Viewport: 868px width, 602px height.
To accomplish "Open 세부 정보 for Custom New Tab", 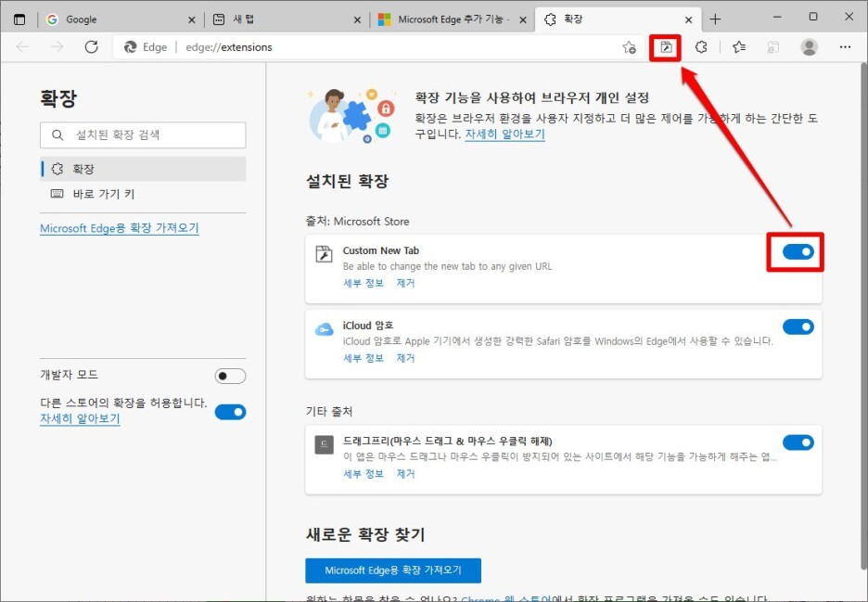I will 364,283.
